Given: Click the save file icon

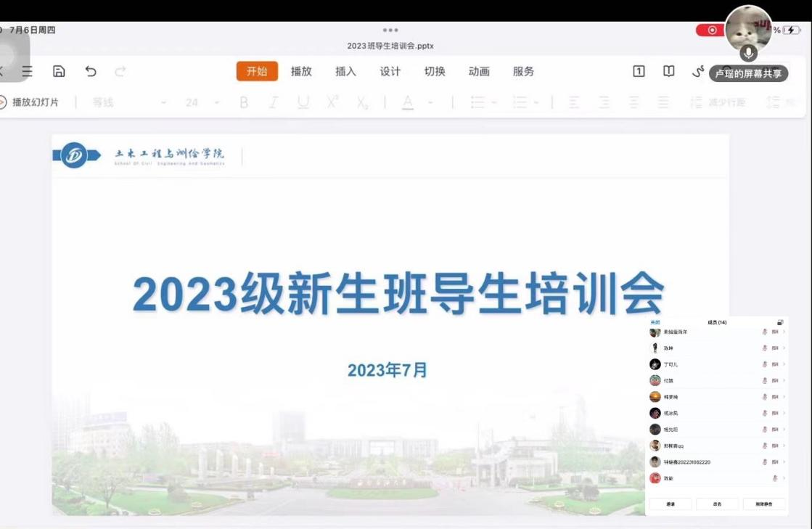Looking at the screenshot, I should coord(60,71).
